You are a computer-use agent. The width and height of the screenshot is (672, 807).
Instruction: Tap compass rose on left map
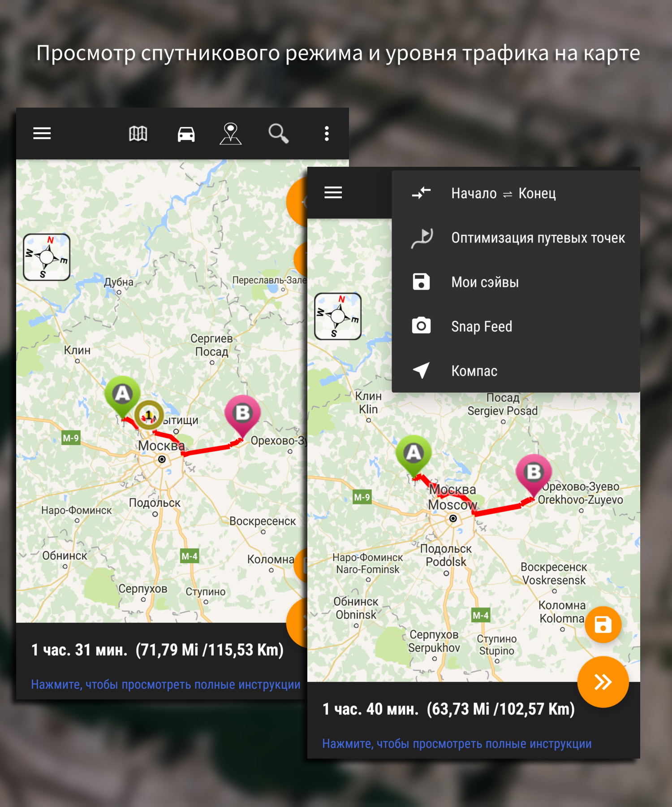pos(47,257)
